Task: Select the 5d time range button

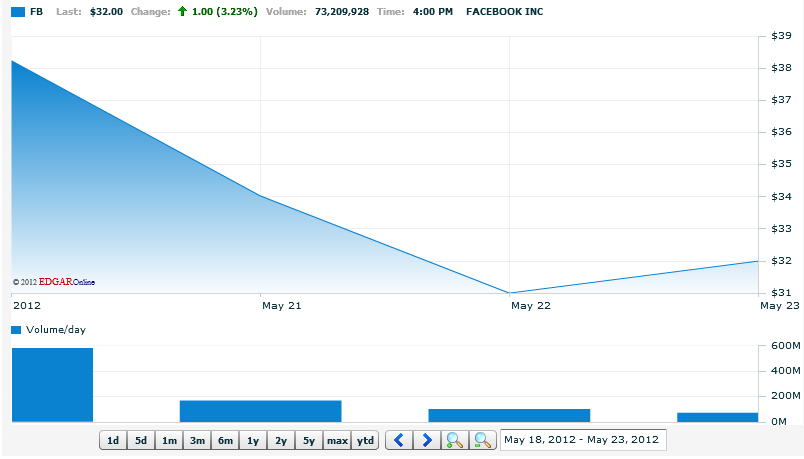Action: point(141,441)
